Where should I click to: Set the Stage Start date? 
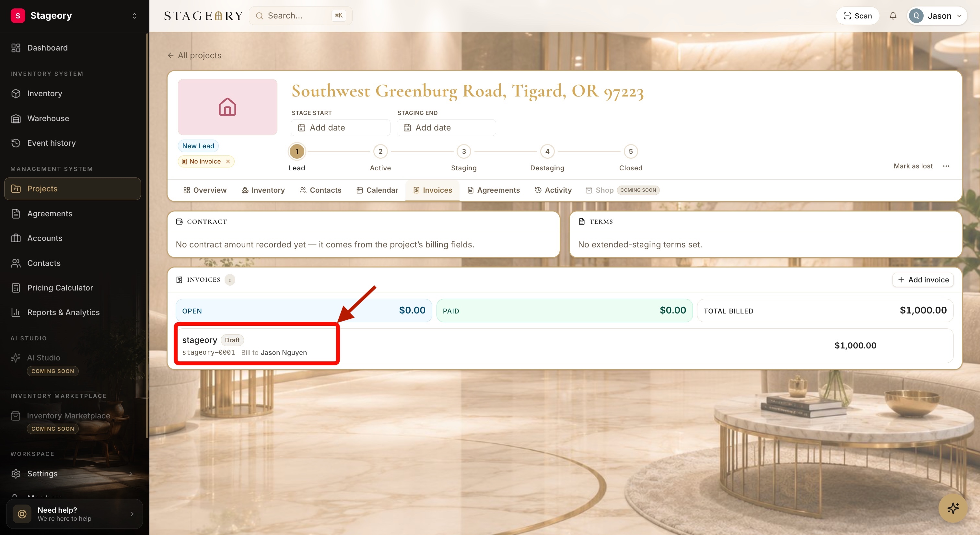[341, 128]
